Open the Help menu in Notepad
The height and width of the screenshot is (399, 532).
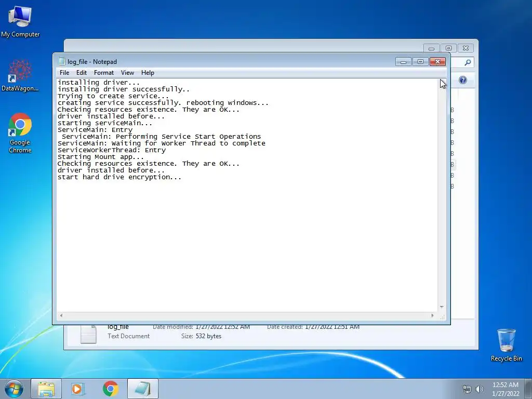tap(148, 73)
